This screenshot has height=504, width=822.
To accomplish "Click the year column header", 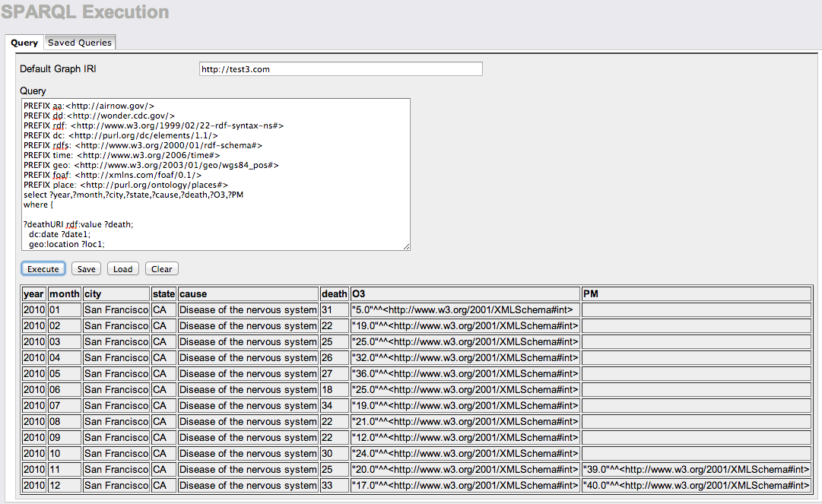I will [33, 293].
